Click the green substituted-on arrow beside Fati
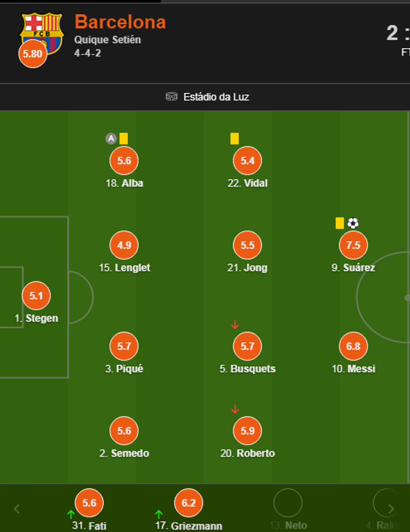The image size is (410, 532). coord(71,514)
